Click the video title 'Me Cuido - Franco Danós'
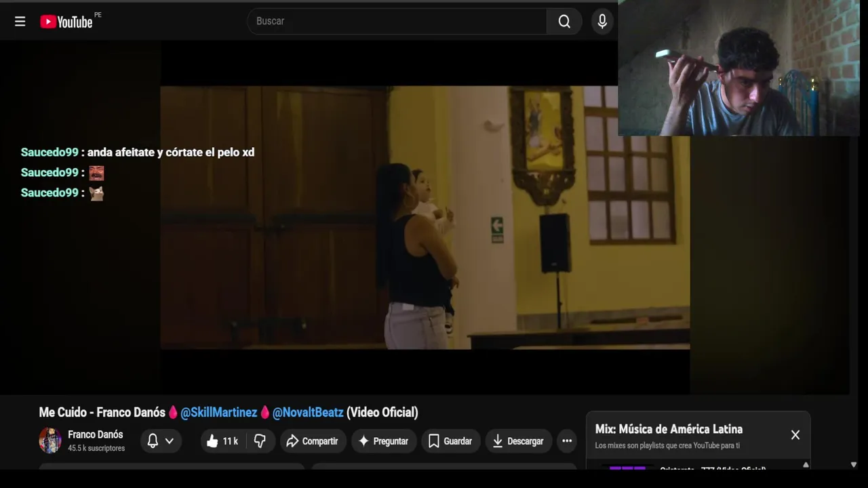This screenshot has width=868, height=488. coord(102,412)
